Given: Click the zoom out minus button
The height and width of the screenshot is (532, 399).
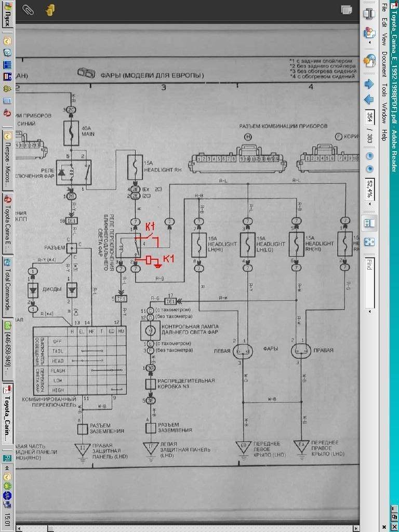Looking at the screenshot, I should coord(369,156).
